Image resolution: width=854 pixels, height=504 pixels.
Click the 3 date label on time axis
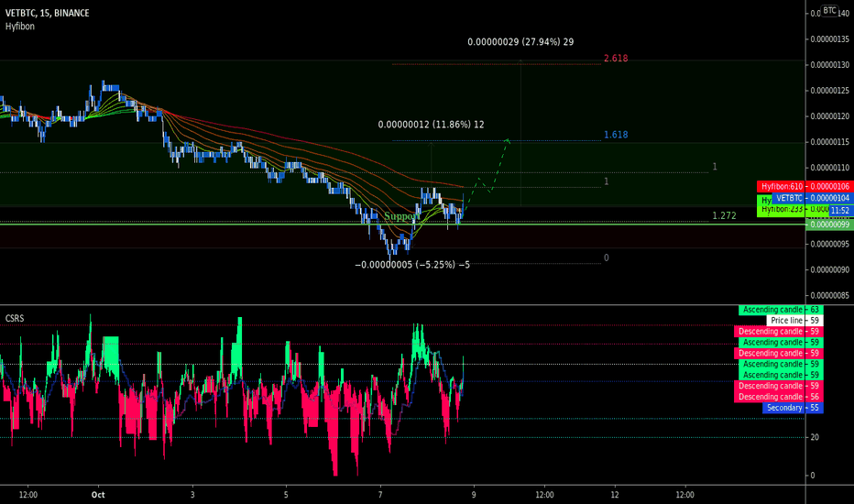pos(192,495)
